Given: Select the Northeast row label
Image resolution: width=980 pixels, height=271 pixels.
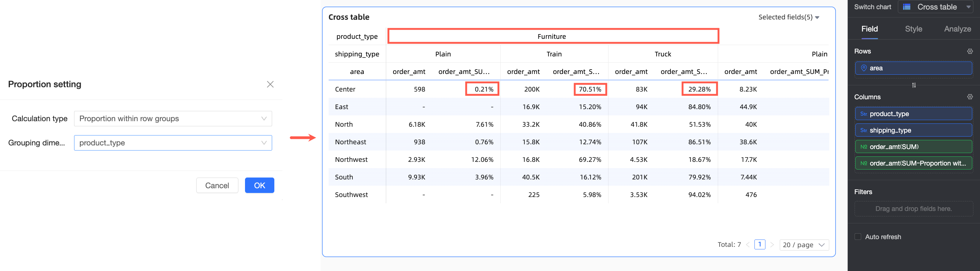Looking at the screenshot, I should (x=350, y=142).
